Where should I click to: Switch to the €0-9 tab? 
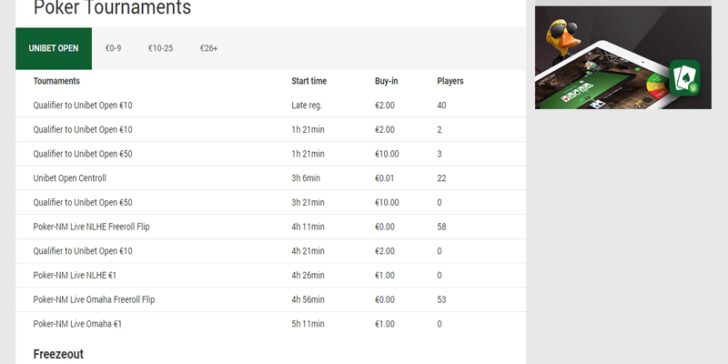pos(113,48)
